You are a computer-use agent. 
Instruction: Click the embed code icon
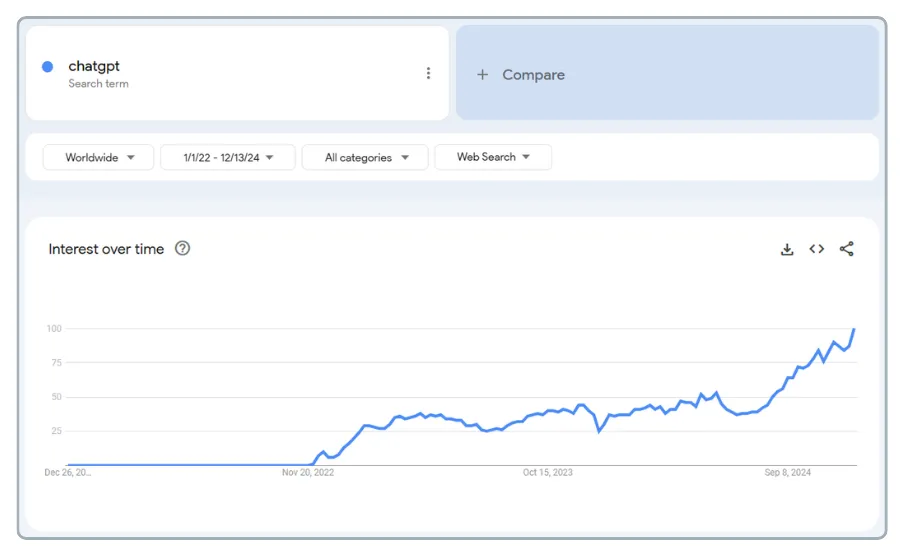[x=817, y=249]
